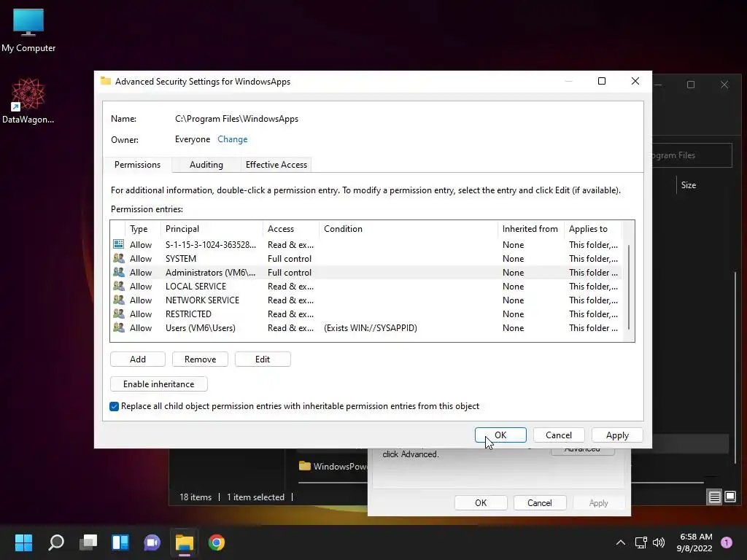Open Task View on the taskbar
Viewport: 747px width, 560px height.
[x=88, y=542]
